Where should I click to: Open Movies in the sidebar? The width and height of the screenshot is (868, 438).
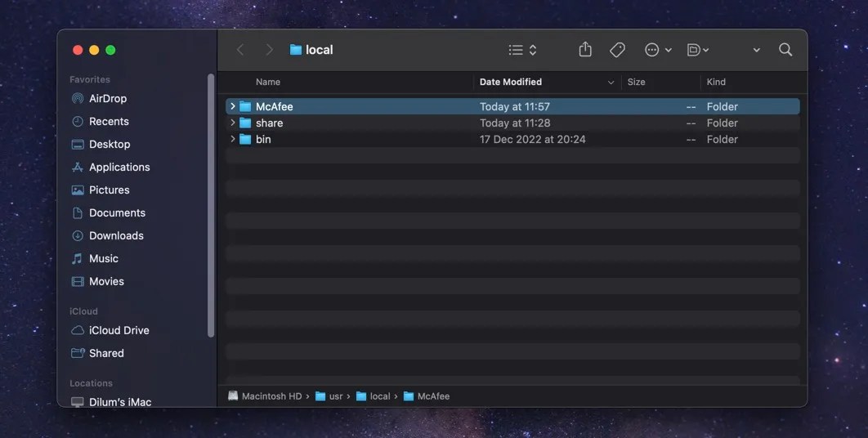click(98, 281)
